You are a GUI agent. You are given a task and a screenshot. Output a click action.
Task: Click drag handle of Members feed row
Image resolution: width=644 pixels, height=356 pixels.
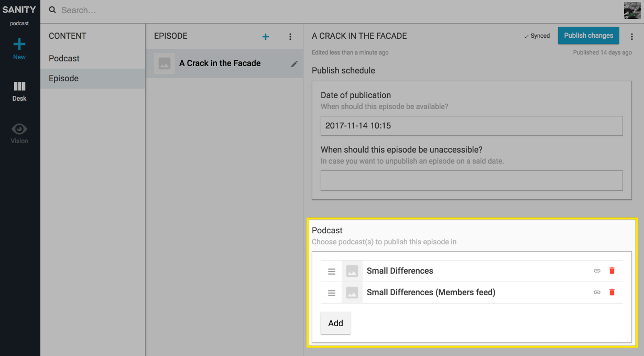(332, 293)
